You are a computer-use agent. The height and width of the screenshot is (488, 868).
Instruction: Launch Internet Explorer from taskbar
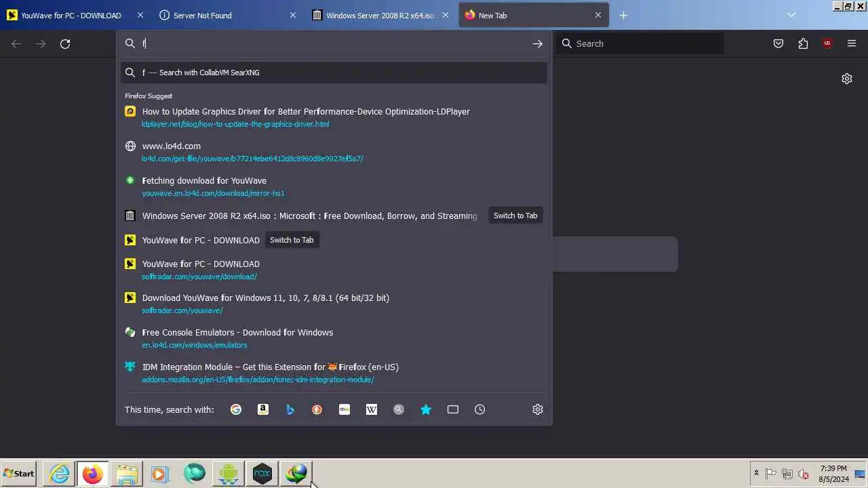click(x=60, y=474)
